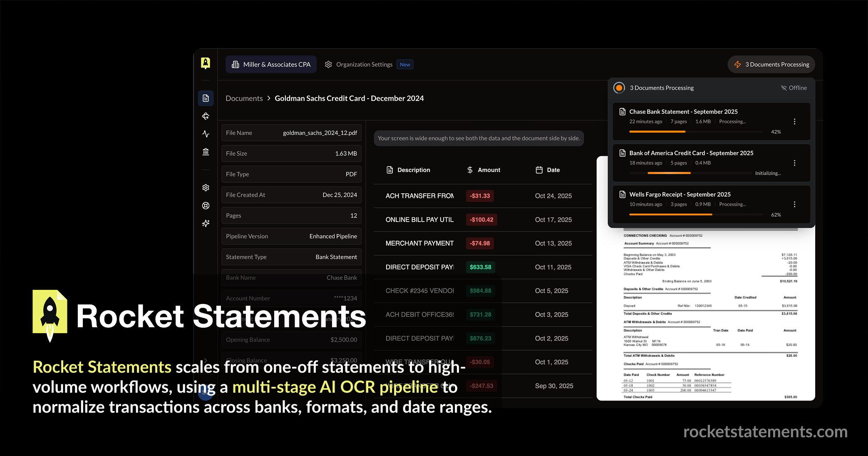The height and width of the screenshot is (456, 868).
Task: Click the DIRECT DEPOSIT PAY Oct 11 row
Action: [483, 267]
